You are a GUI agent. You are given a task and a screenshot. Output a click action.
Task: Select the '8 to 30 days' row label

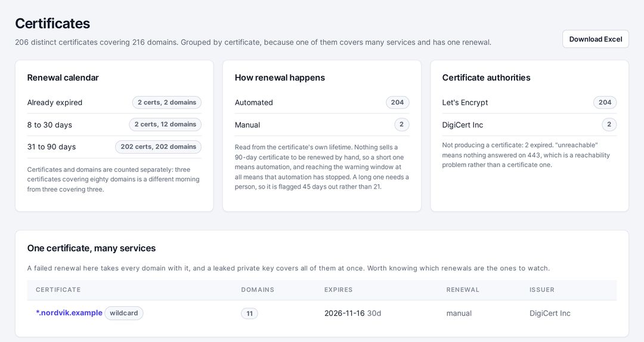(x=49, y=125)
